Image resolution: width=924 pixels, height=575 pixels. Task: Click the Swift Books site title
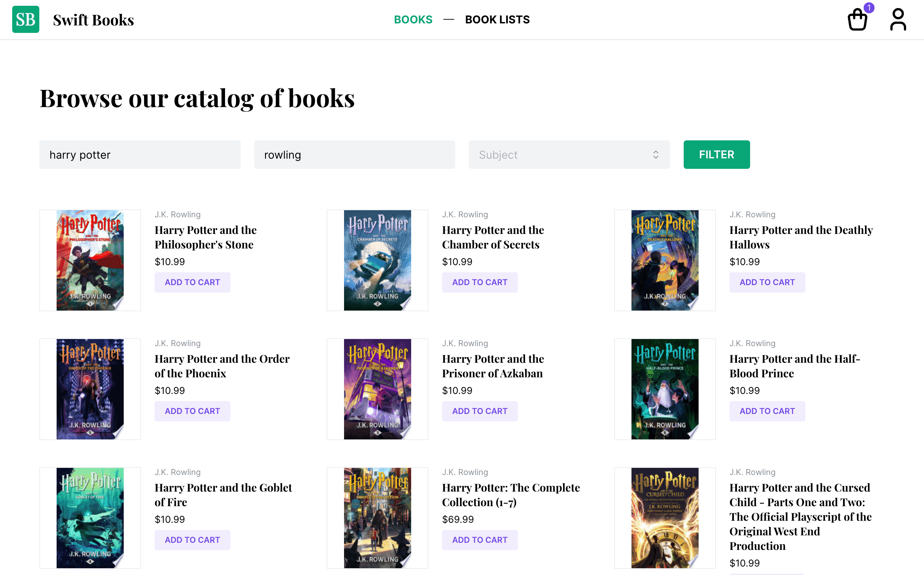tap(93, 20)
